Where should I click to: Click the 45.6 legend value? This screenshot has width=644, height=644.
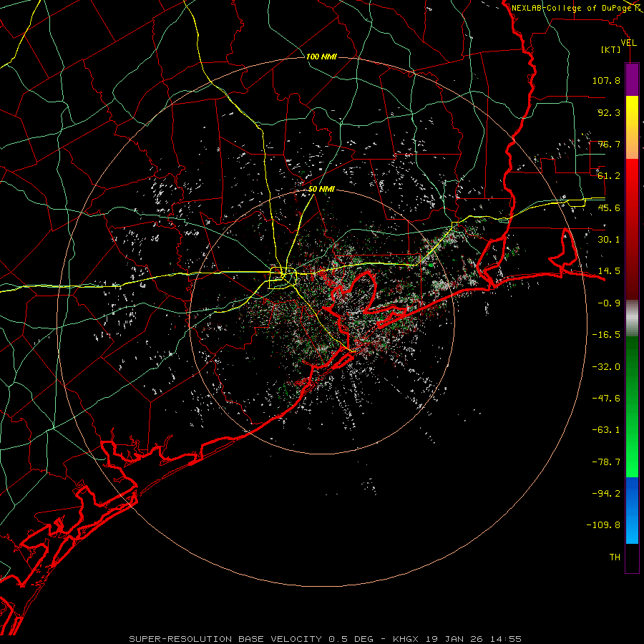(x=609, y=208)
